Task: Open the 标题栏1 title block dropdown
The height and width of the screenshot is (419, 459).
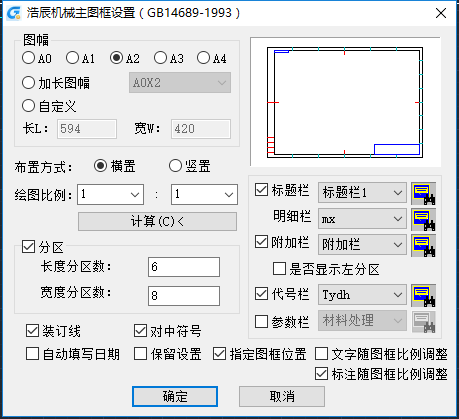Action: pyautogui.click(x=362, y=193)
